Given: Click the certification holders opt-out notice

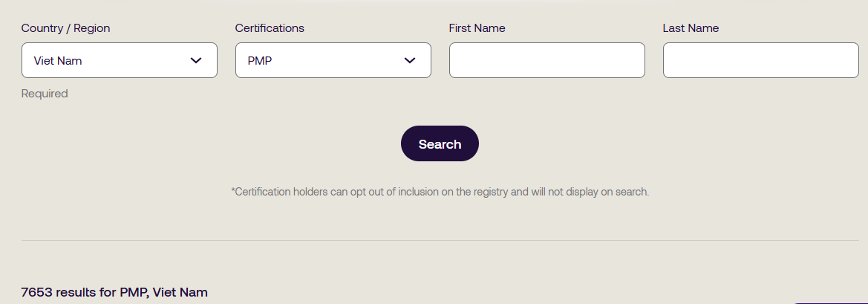Looking at the screenshot, I should pyautogui.click(x=440, y=192).
